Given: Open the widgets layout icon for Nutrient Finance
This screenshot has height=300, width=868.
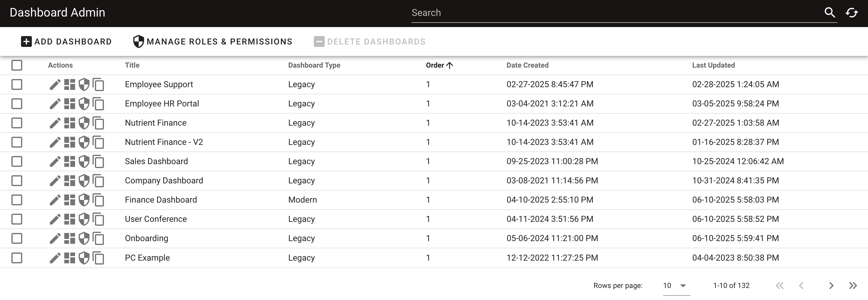Looking at the screenshot, I should pos(70,123).
